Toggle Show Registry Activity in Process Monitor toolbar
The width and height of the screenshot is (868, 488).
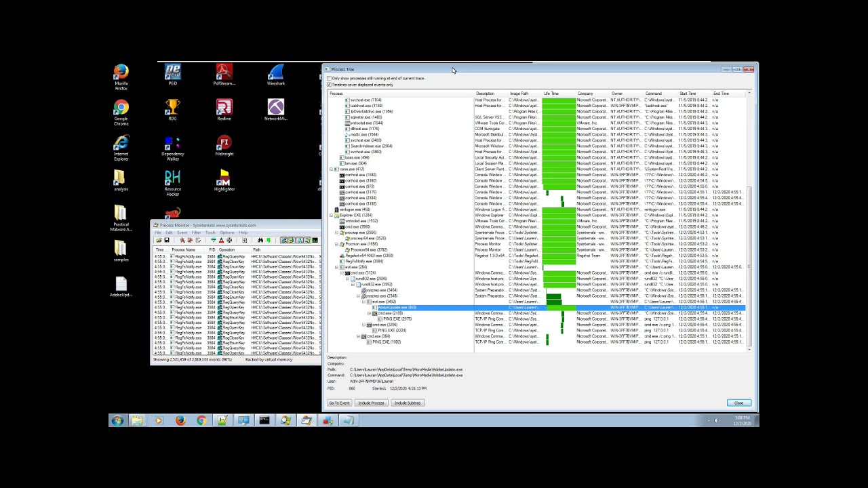point(284,241)
